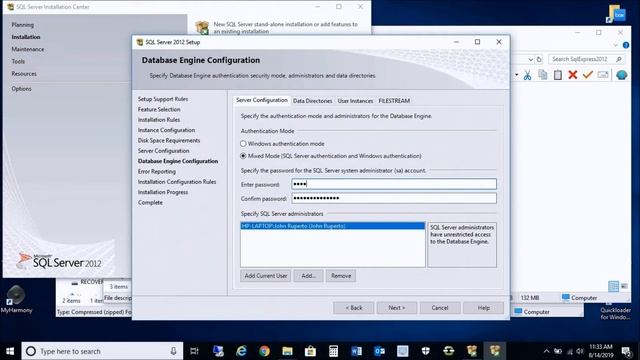
Task: Click the Rename icon in File Explorer toolbar
Action: click(x=603, y=75)
